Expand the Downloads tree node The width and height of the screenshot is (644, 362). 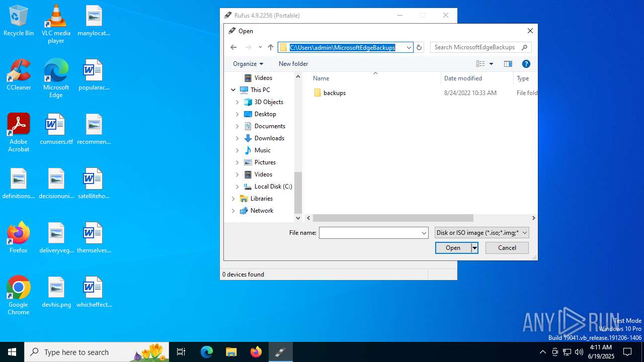[x=237, y=138]
